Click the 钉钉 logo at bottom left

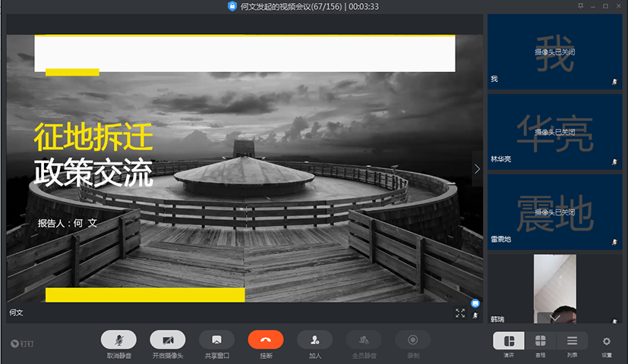tap(23, 344)
